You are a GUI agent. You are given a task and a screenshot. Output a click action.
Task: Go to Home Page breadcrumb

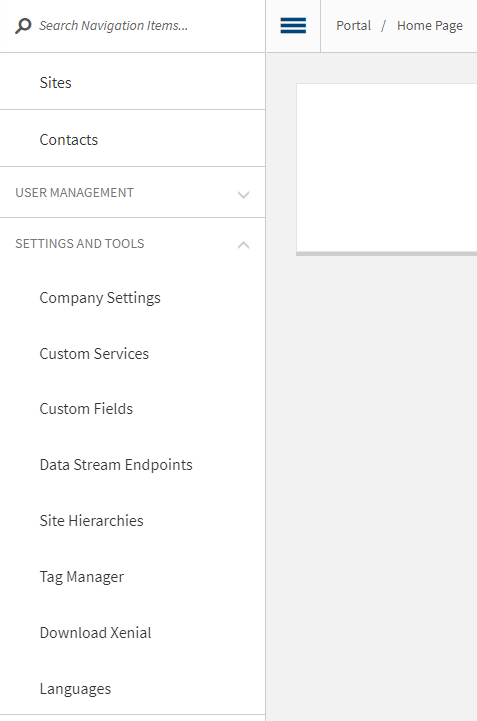pos(430,26)
